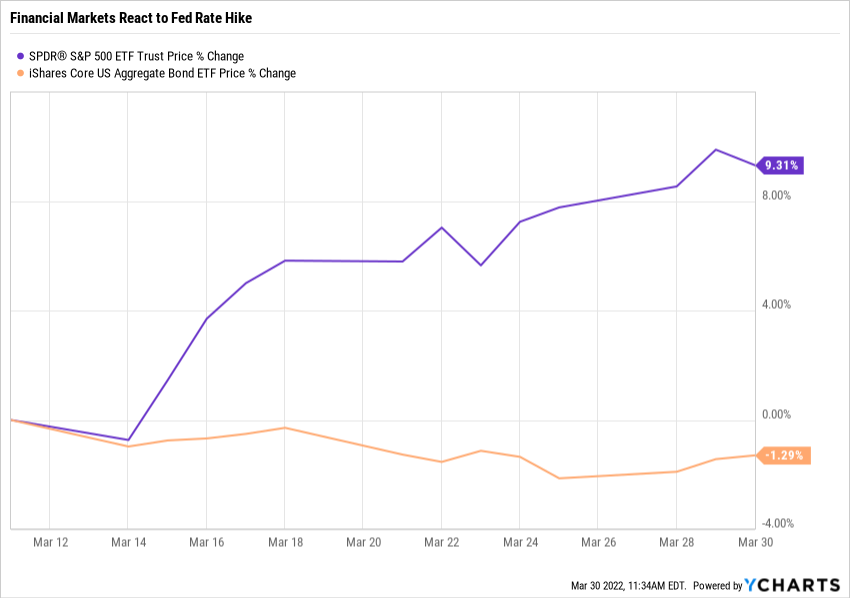The height and width of the screenshot is (598, 850).
Task: Click the -4.00% axis label
Action: pyautogui.click(x=775, y=523)
